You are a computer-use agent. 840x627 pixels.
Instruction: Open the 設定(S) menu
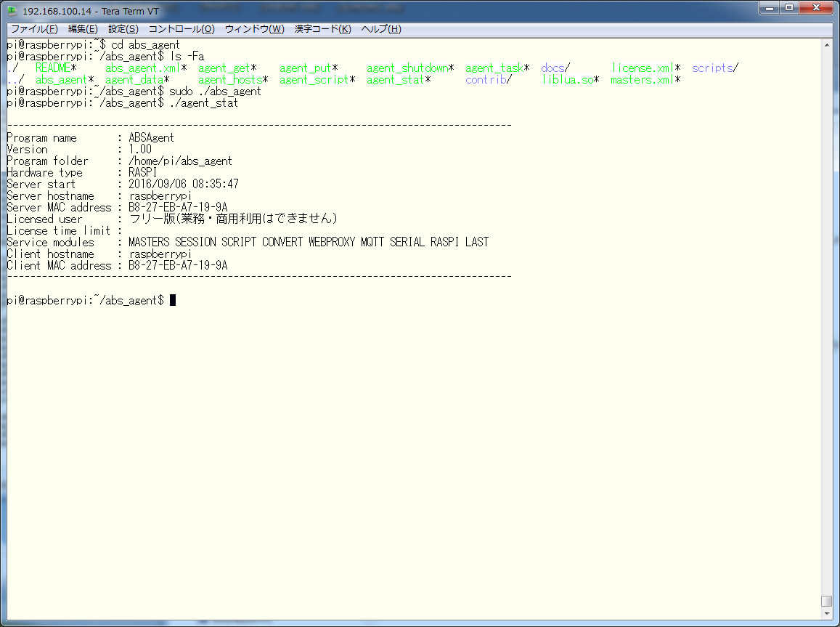coord(123,29)
